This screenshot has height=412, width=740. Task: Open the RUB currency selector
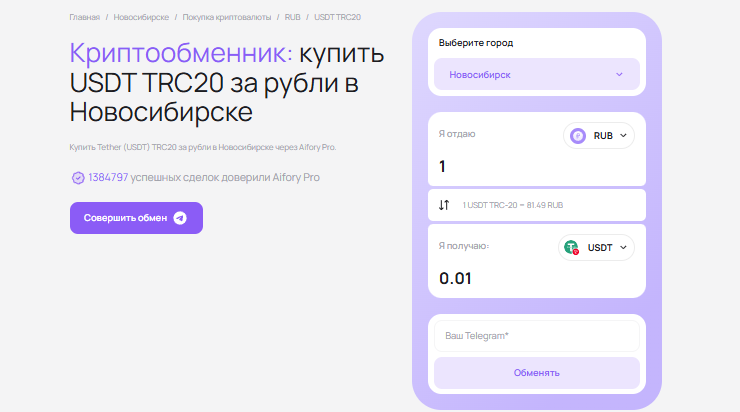pyautogui.click(x=598, y=136)
